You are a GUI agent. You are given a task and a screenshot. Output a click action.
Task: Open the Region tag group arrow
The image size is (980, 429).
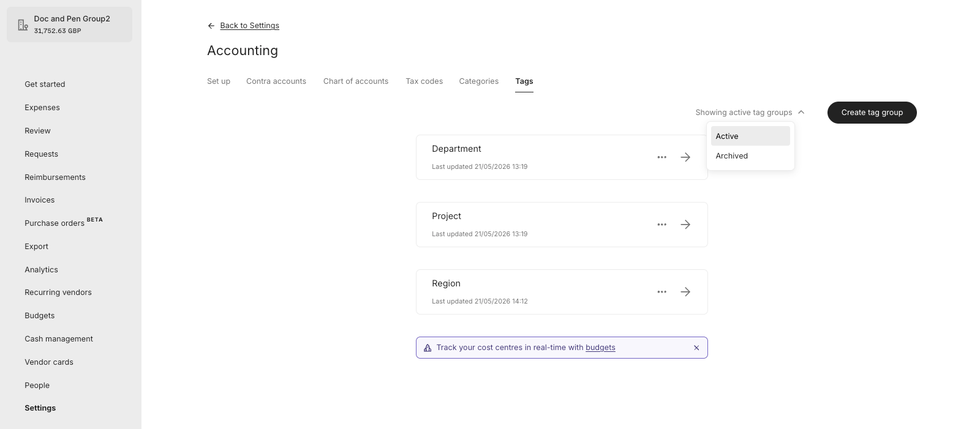685,292
